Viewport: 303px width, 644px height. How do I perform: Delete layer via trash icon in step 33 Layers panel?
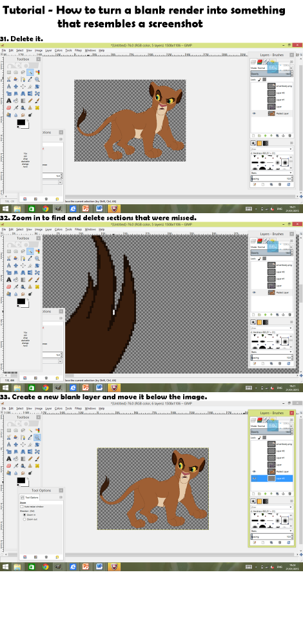pyautogui.click(x=290, y=493)
